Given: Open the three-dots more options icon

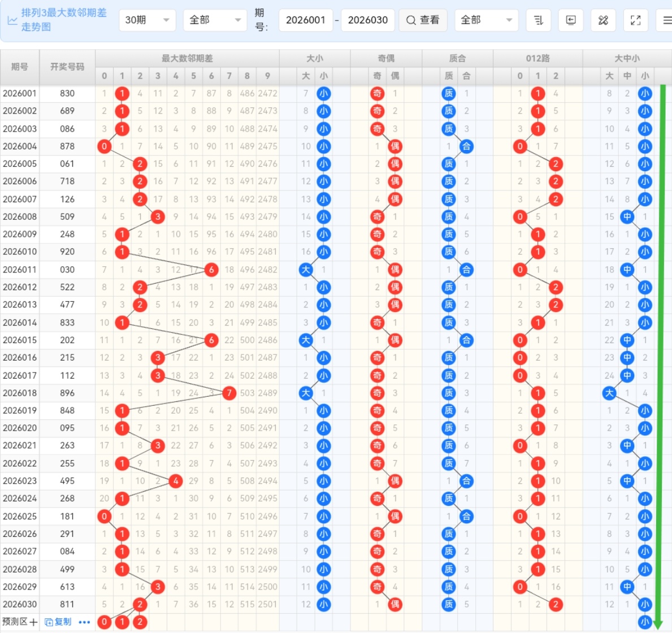Looking at the screenshot, I should point(84,622).
